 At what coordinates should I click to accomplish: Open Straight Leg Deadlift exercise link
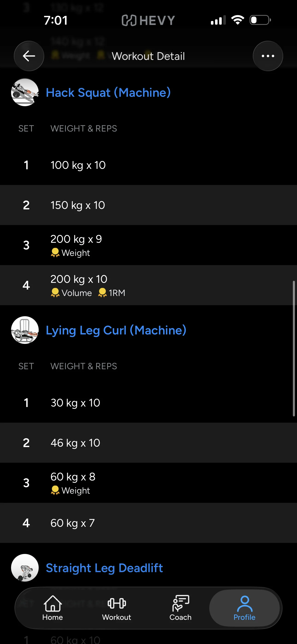[x=104, y=568]
